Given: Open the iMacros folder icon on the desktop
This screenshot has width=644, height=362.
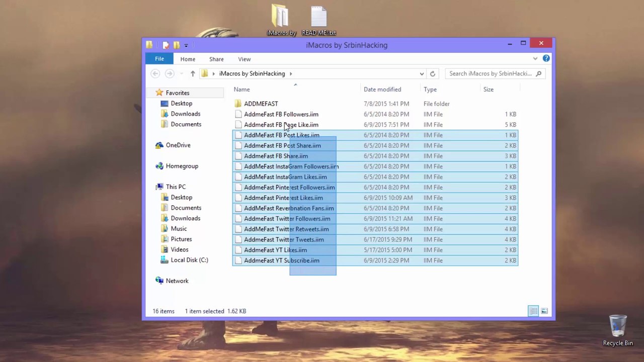Looking at the screenshot, I should tap(281, 21).
